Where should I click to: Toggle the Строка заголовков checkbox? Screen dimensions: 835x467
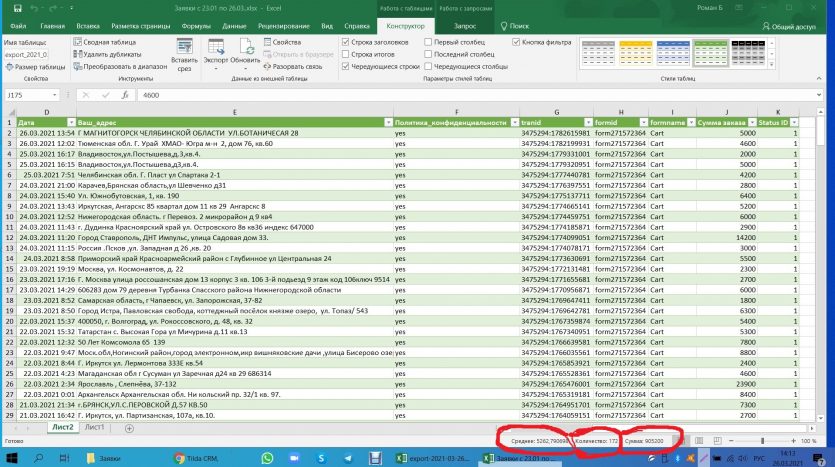click(346, 42)
